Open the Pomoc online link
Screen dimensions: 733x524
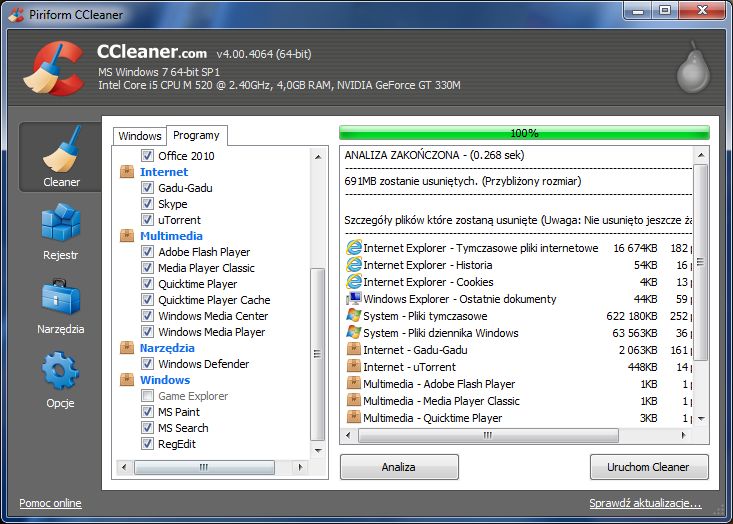[50, 503]
